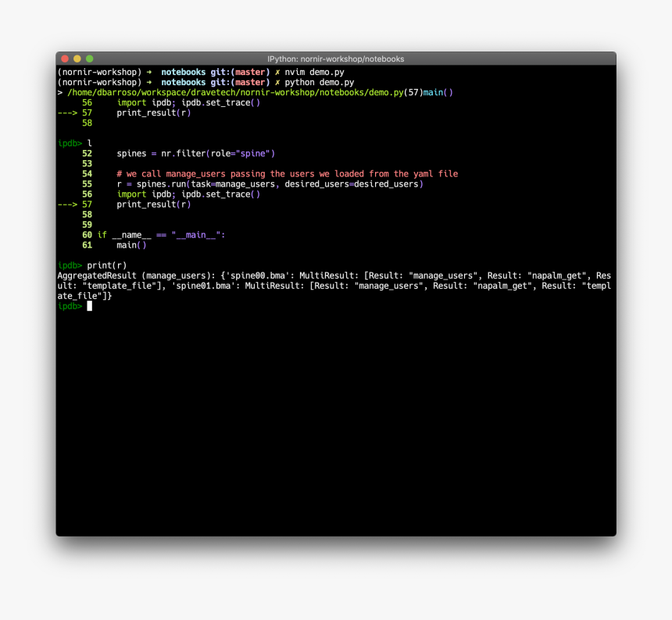The height and width of the screenshot is (620, 672).
Task: Click the lower 'import ipdb; ipdb.set_trace()' line 56
Action: [x=188, y=194]
